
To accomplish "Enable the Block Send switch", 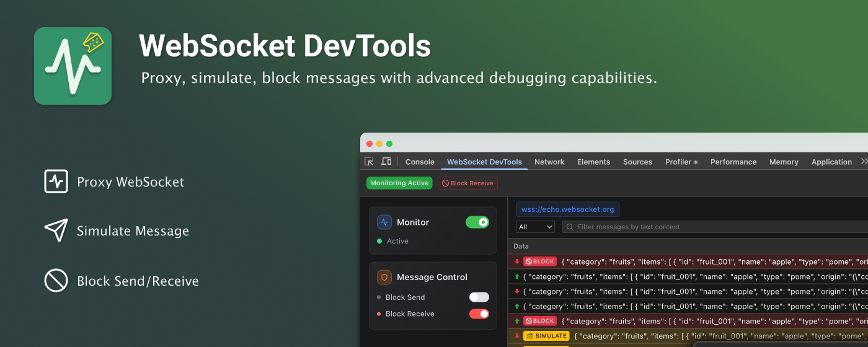I will tap(479, 297).
